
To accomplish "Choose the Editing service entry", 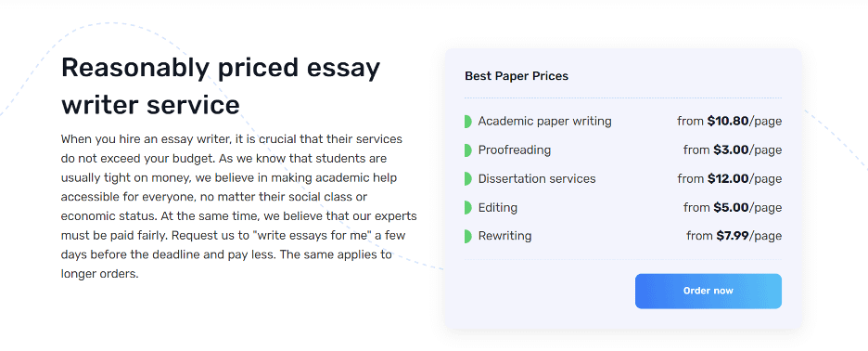I will point(498,208).
